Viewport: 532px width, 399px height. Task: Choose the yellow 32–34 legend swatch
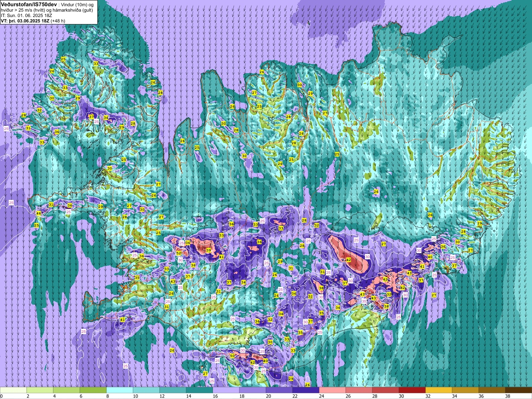[x=439, y=390]
